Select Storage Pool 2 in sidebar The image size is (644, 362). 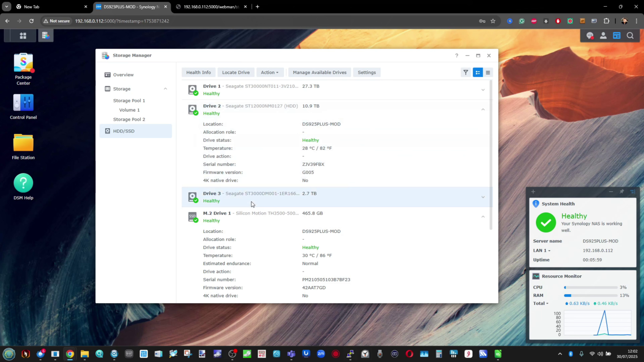(x=129, y=119)
